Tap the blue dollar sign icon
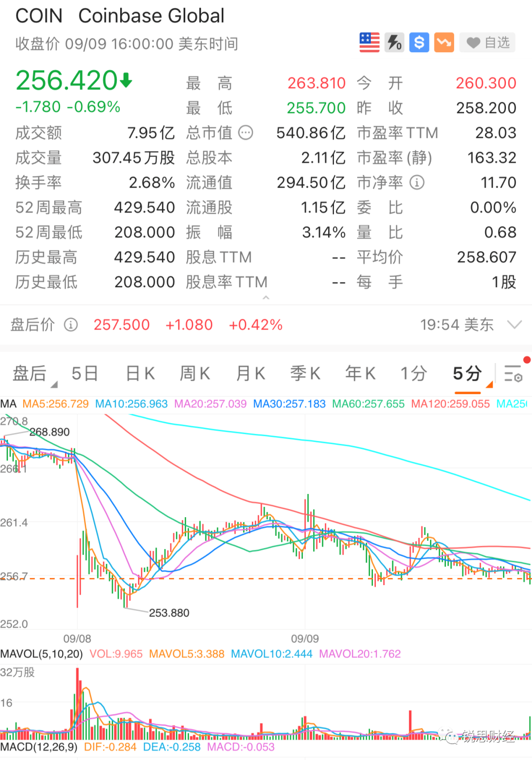 pos(419,42)
